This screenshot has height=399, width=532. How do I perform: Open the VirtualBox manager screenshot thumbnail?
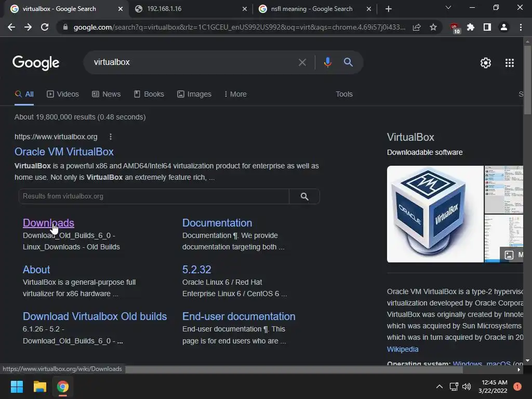coord(504,190)
